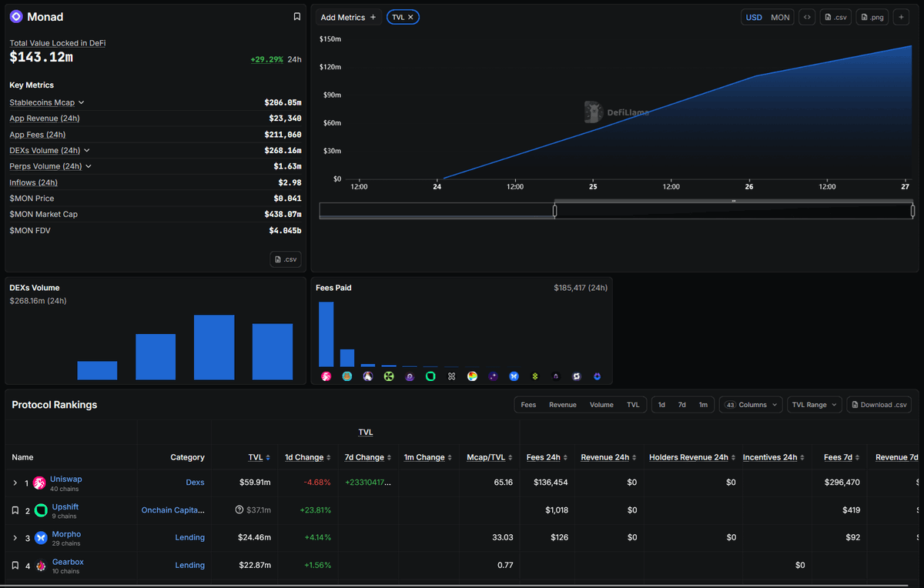Open the Dexs category link
This screenshot has height=588, width=924.
click(195, 483)
